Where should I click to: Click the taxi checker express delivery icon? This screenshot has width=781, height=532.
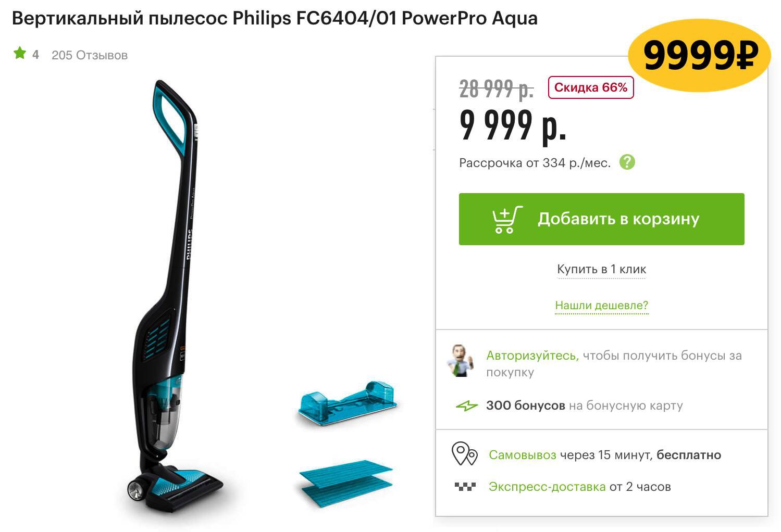(x=465, y=487)
